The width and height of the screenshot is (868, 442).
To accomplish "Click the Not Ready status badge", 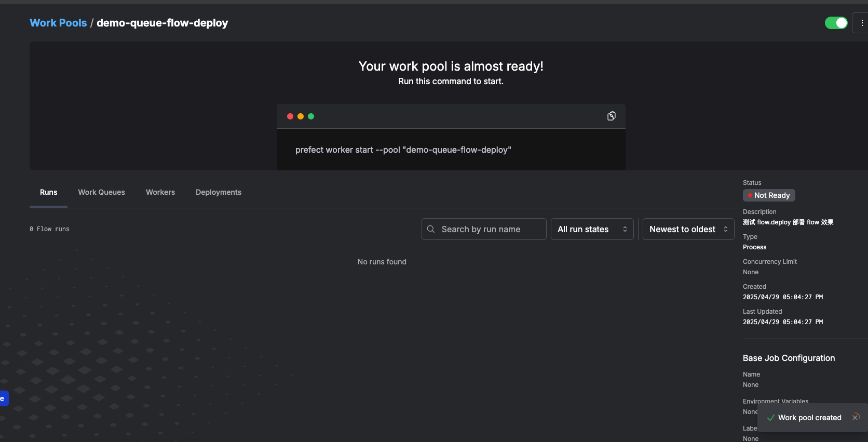I will (769, 195).
